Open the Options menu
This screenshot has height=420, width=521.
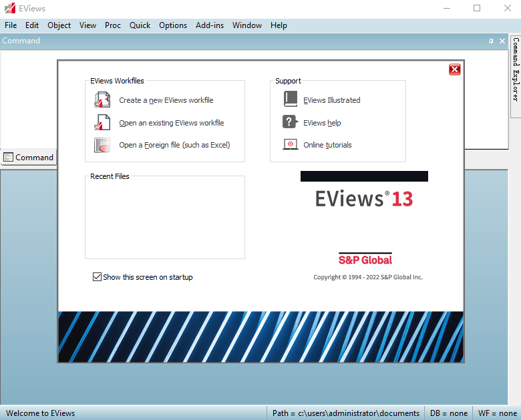coord(173,25)
